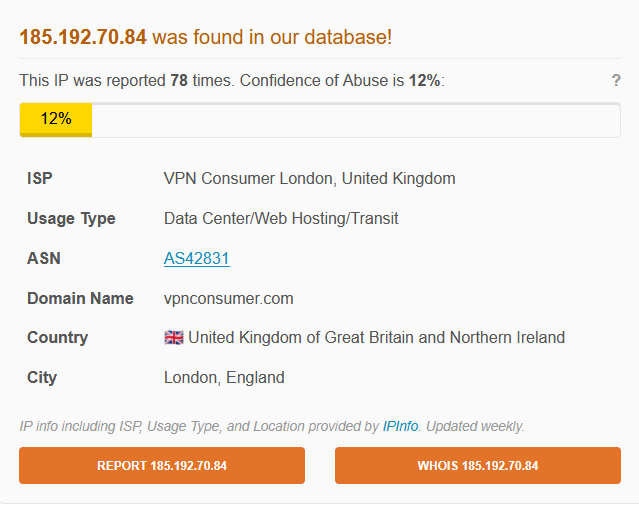Select the VPN Consumer London ISP value
This screenshot has width=639, height=507.
pos(309,179)
